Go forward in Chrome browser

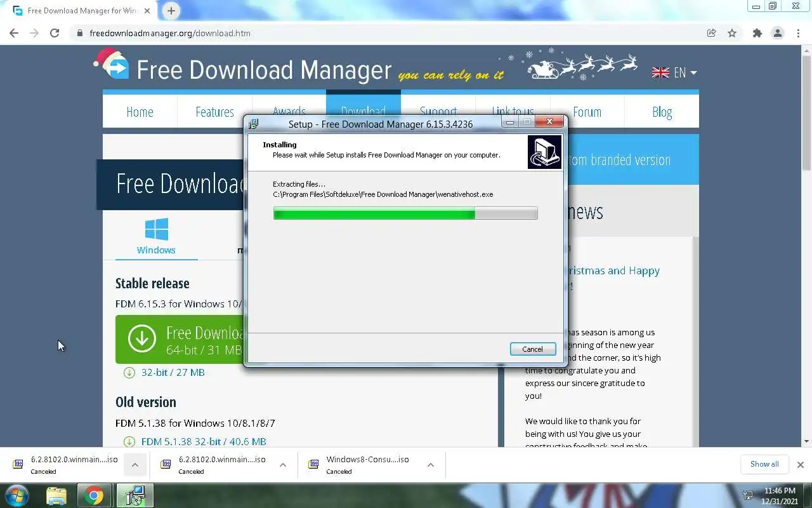tap(34, 33)
